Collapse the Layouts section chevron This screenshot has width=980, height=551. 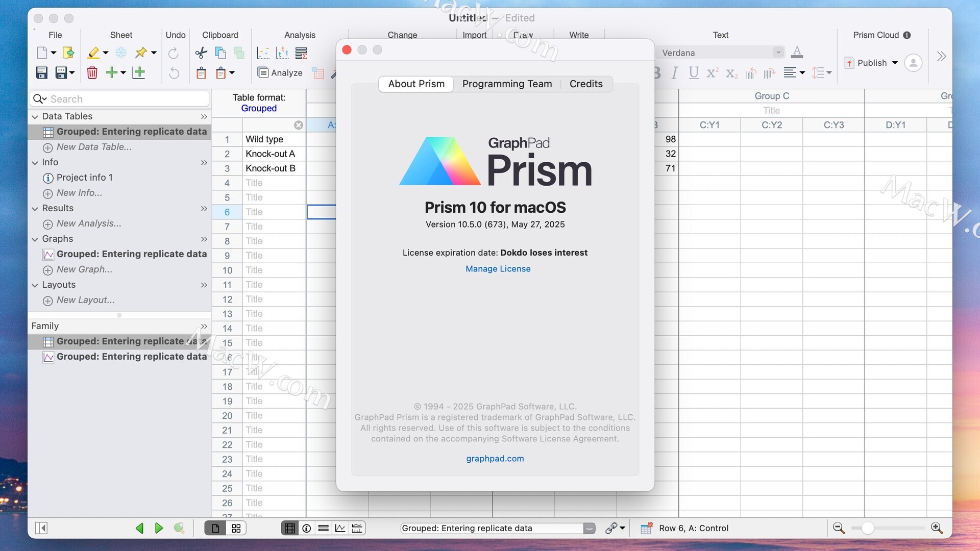[x=35, y=285]
